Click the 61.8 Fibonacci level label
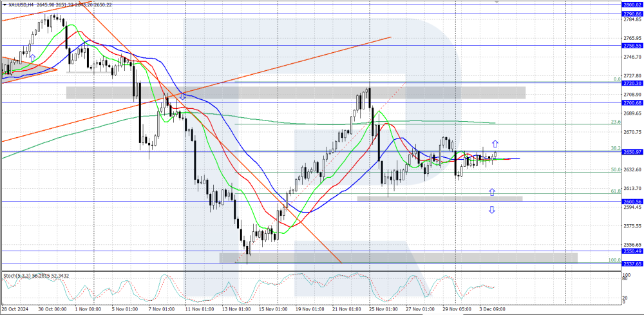 click(615, 191)
